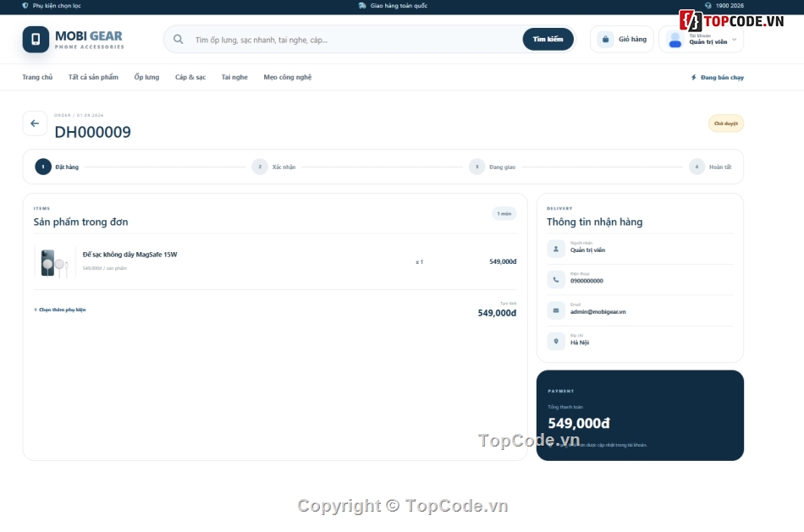Screen dimensions: 804x532
Task: Click the MagSafe charger product thumbnail
Action: (x=55, y=262)
